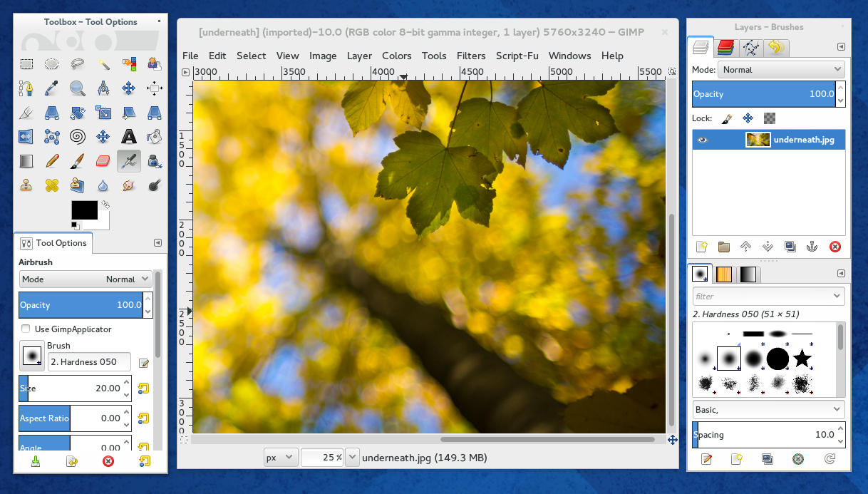
Task: Select the Heal bandage tool
Action: coord(52,185)
